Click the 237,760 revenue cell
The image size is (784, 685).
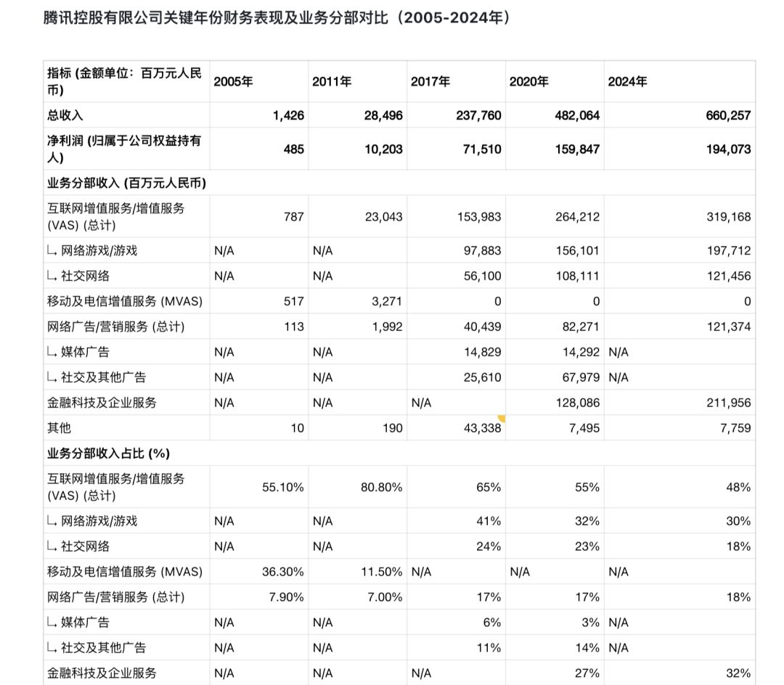pos(478,115)
